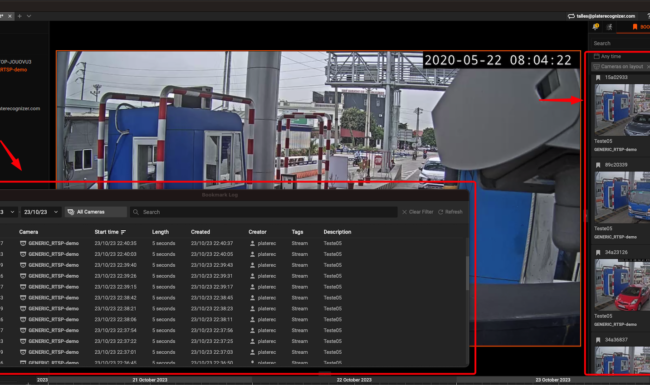
Task: Click the bookmark icon beside 34a23126
Action: click(x=598, y=252)
